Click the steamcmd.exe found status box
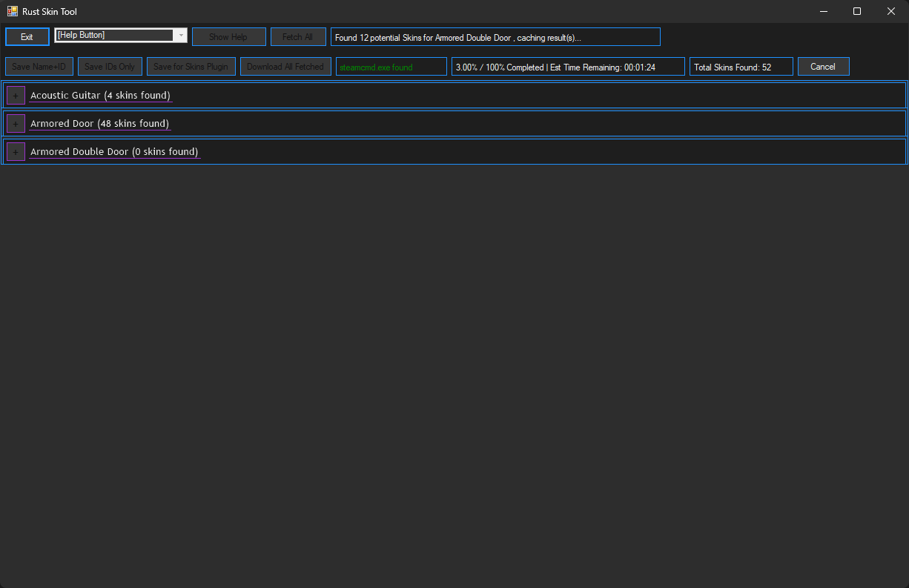The height and width of the screenshot is (588, 909). click(x=391, y=67)
